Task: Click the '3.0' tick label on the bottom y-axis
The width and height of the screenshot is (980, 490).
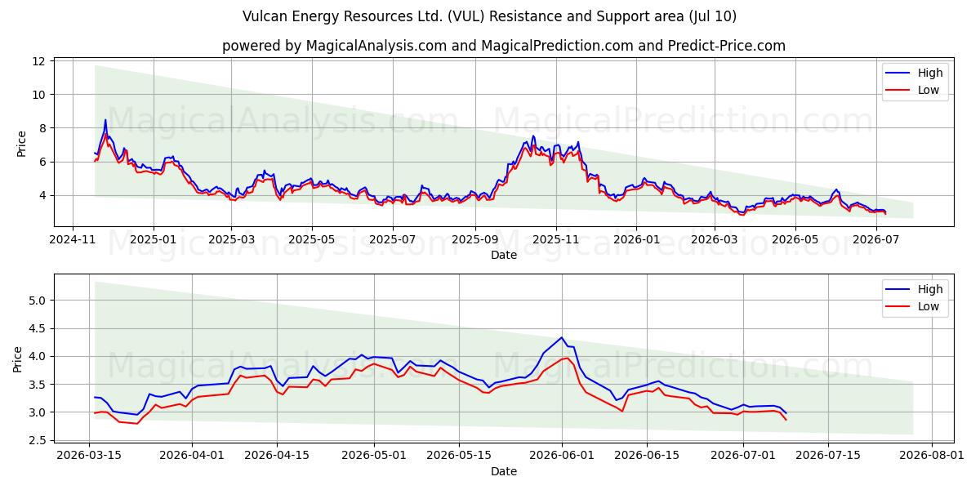Action: [x=37, y=412]
